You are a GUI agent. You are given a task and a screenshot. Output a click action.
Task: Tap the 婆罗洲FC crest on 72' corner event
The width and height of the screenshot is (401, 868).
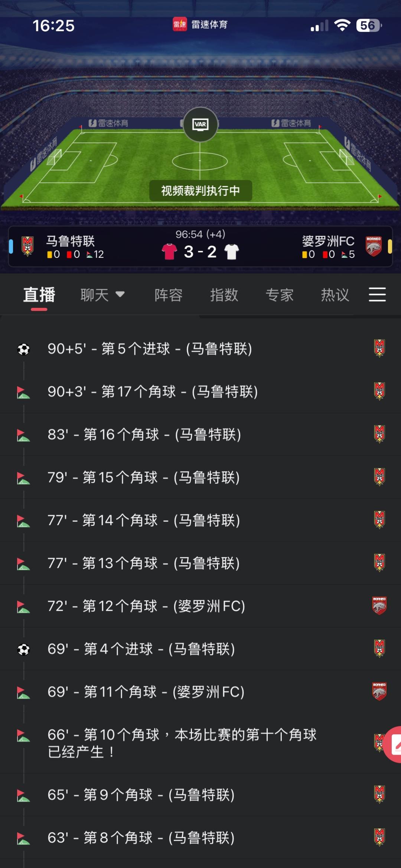pyautogui.click(x=379, y=606)
